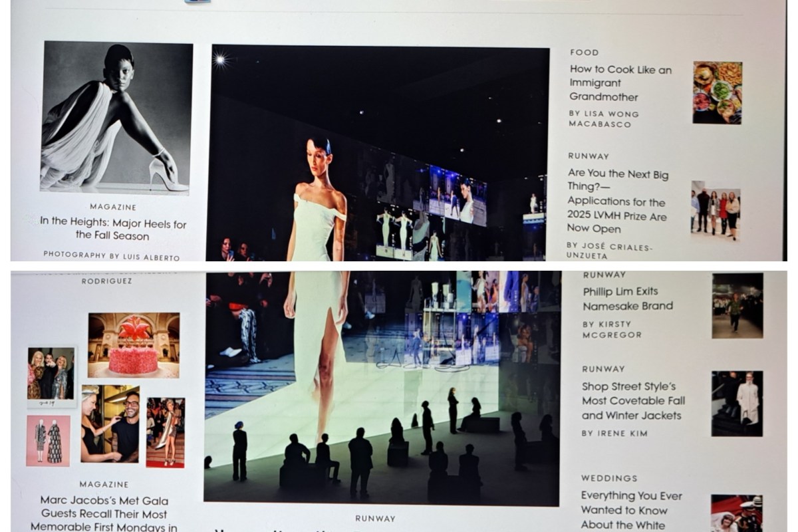Open 'Everything You Ever Wanted to Know' article

click(x=631, y=510)
